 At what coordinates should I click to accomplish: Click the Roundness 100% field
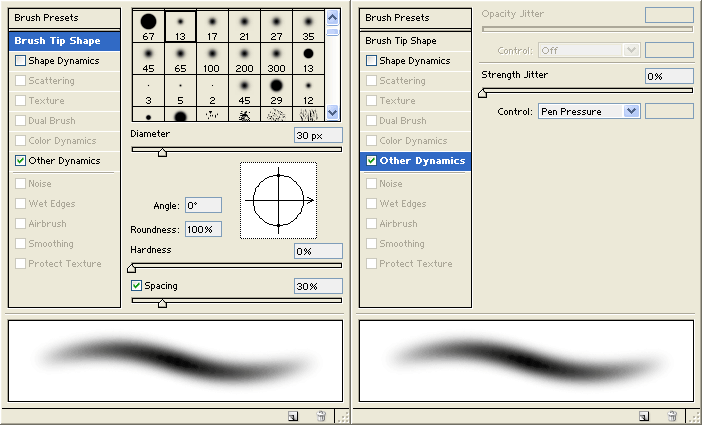click(x=203, y=229)
